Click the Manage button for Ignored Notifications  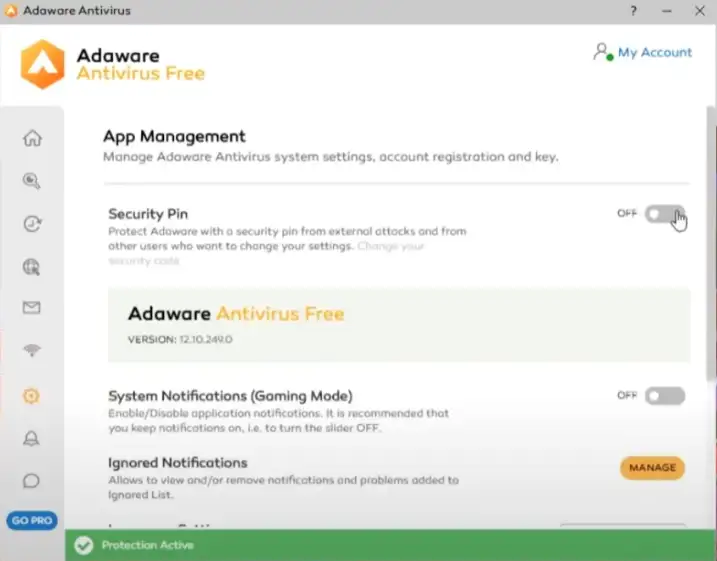pos(652,467)
